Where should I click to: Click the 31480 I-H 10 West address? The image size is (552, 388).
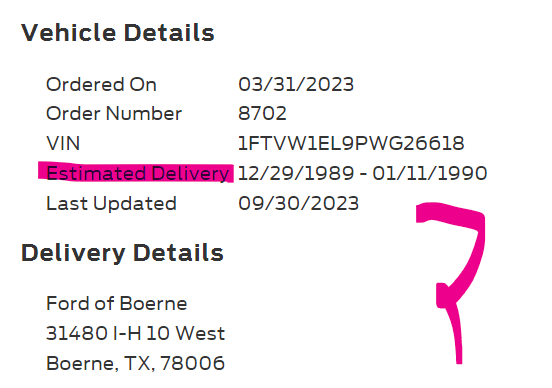pos(136,333)
